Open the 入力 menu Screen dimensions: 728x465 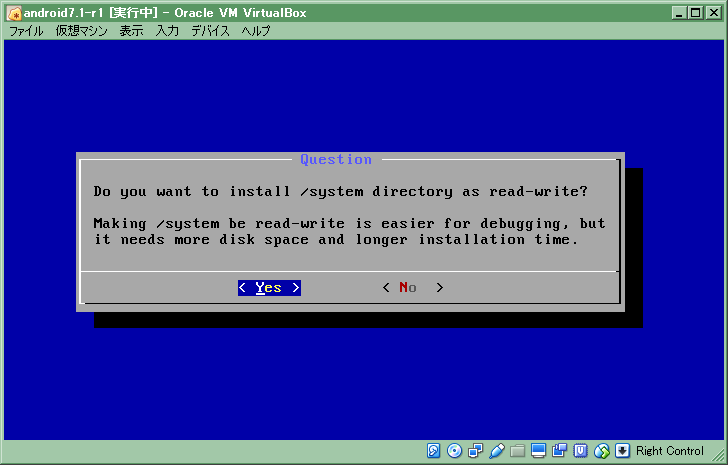tap(167, 31)
